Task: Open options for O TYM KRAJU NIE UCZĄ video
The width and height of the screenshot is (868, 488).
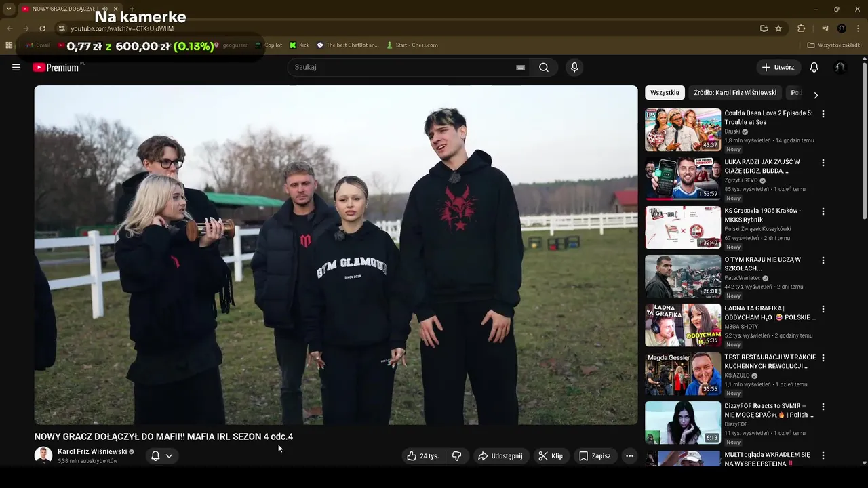Action: click(823, 260)
